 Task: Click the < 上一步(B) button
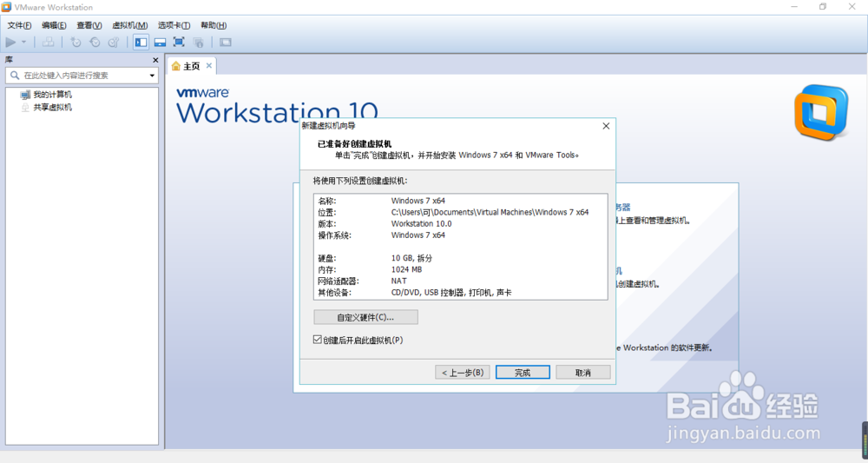(463, 372)
